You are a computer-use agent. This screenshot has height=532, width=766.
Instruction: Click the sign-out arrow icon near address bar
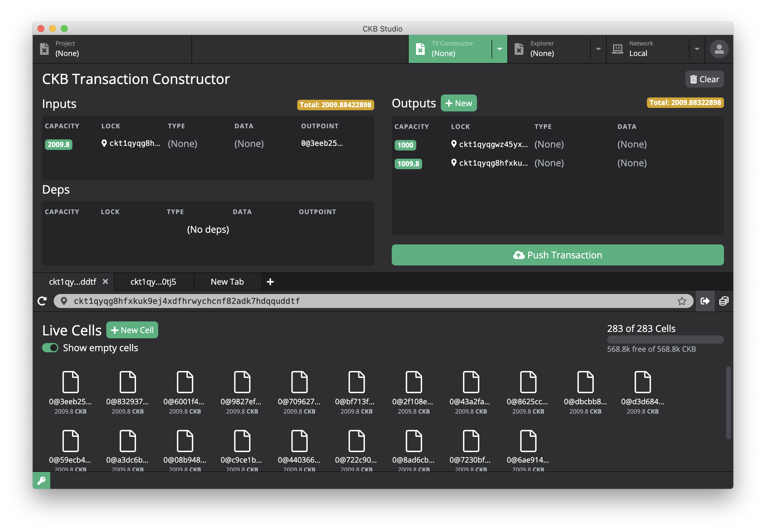coord(705,301)
